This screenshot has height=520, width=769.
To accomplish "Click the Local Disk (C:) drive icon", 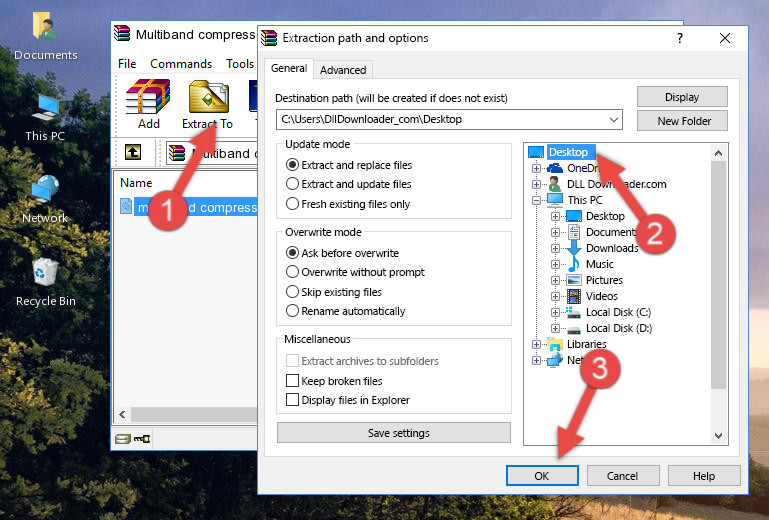I will coord(573,312).
